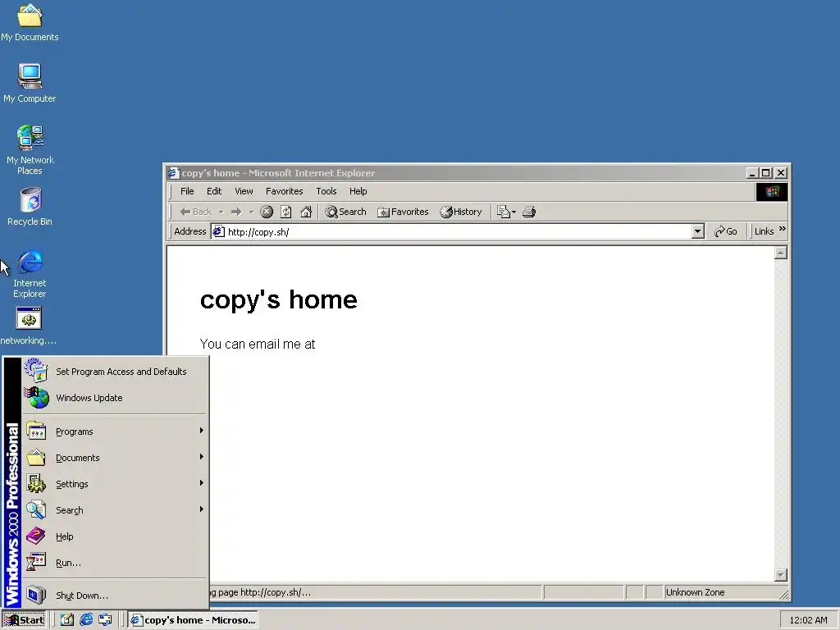Image resolution: width=840 pixels, height=630 pixels.
Task: Open Settings submenu in Start menu
Action: [114, 484]
